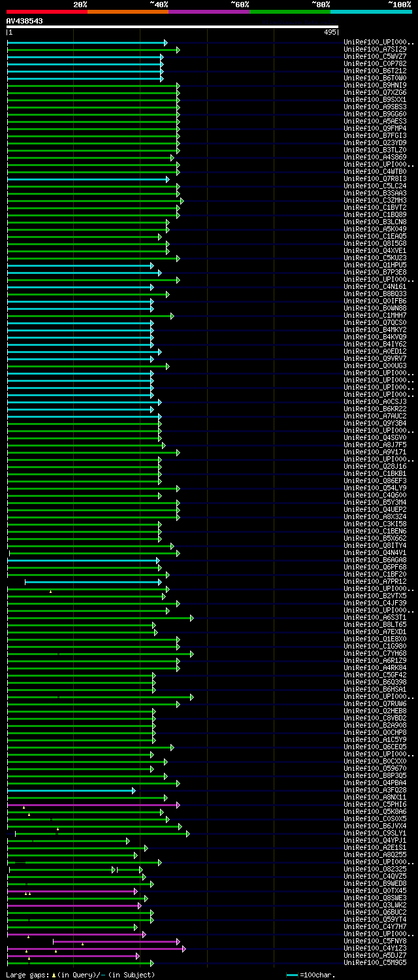Select the UniRef100_B6HSA1 label

[x=375, y=689]
